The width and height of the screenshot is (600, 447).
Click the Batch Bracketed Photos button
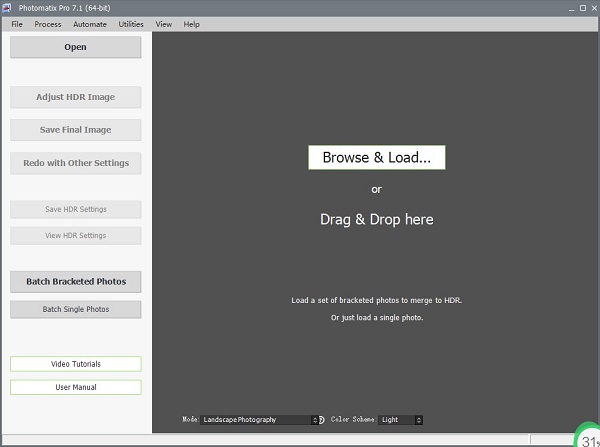[76, 282]
